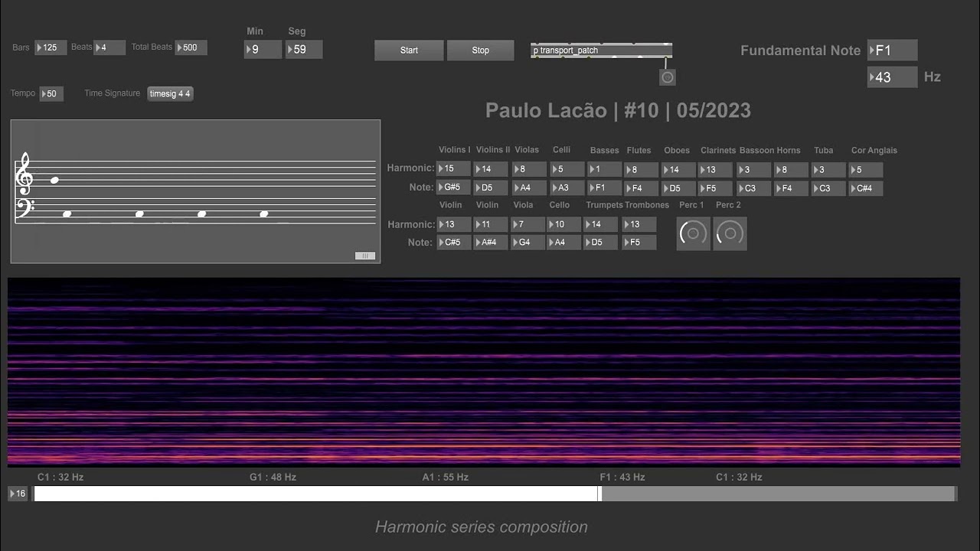Click the Clarinets note box F5
The height and width of the screenshot is (551, 980).
(716, 187)
